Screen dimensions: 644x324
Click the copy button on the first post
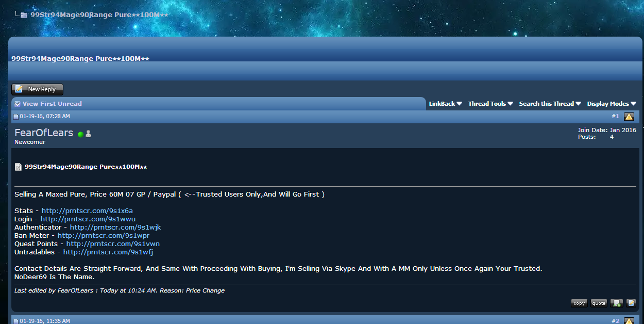[579, 303]
